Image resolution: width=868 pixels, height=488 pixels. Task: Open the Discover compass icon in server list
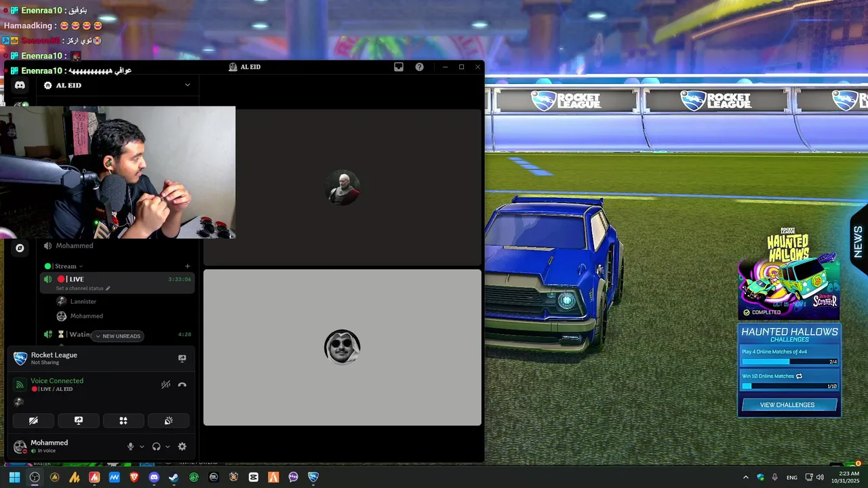[x=20, y=248]
